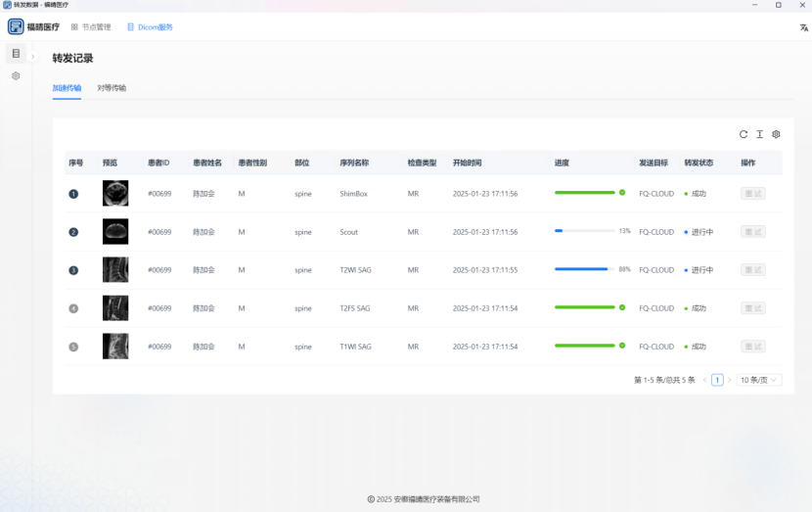Go to previous page with left chevron
812x512 pixels.
704,380
